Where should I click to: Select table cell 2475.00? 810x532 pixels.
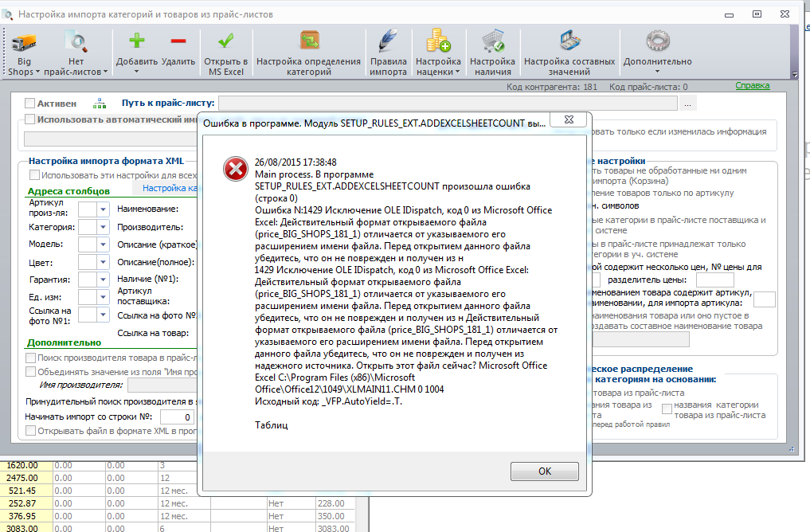tap(27, 478)
